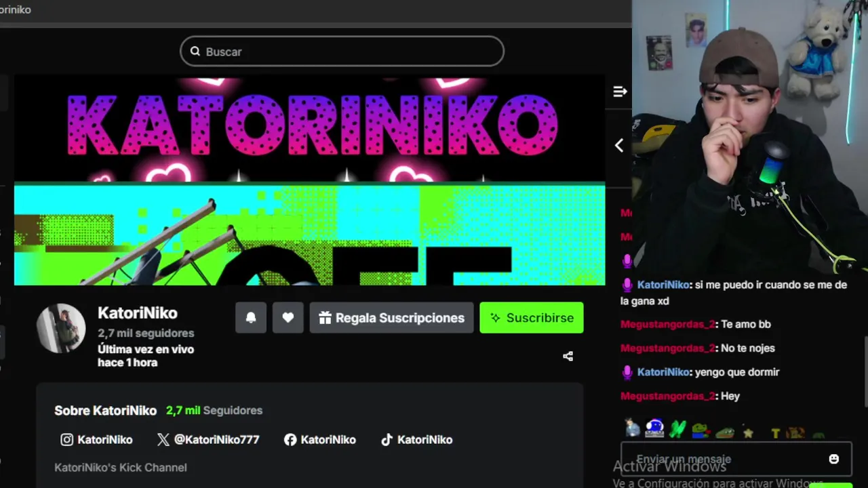Click the Instagram logo icon

[66, 440]
